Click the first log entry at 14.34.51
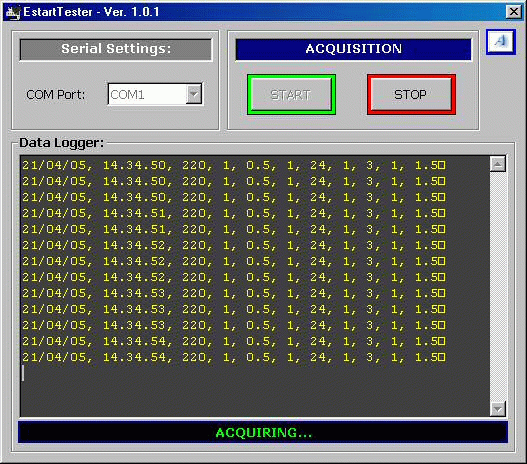The image size is (527, 464). [234, 213]
